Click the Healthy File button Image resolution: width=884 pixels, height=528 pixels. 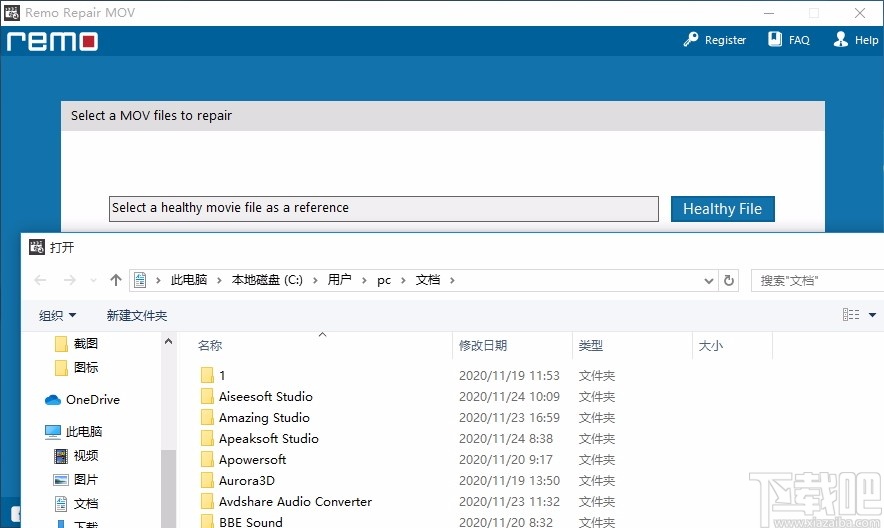722,209
